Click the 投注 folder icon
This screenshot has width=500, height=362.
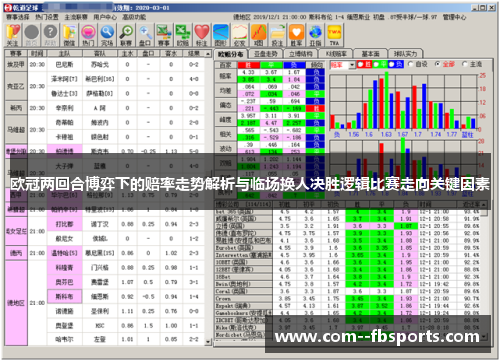click(277, 35)
